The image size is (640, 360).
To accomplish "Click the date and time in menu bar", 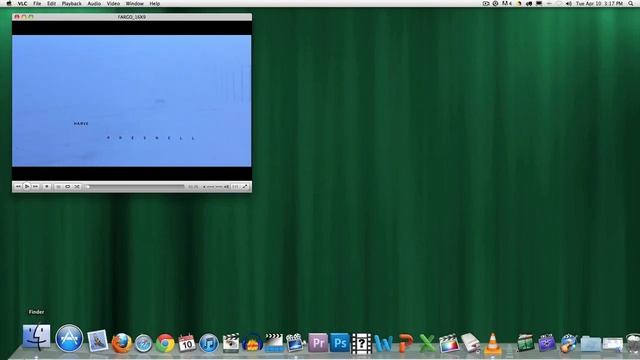I will point(599,4).
